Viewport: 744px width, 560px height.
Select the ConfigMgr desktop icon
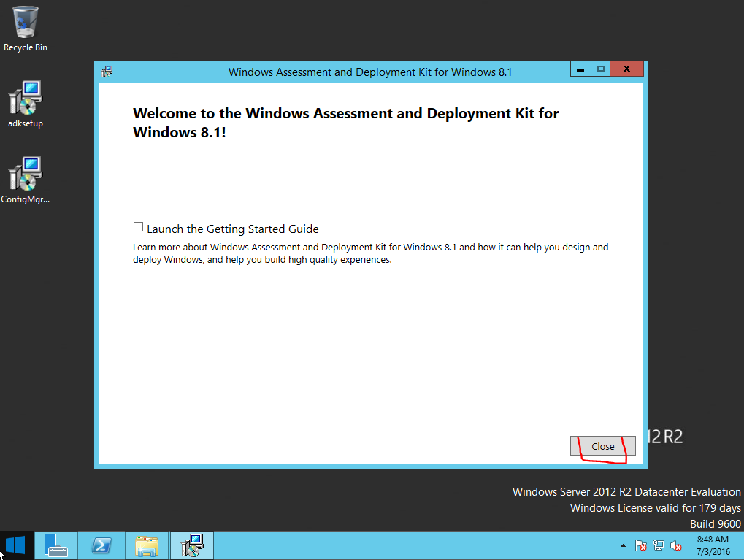tap(25, 180)
